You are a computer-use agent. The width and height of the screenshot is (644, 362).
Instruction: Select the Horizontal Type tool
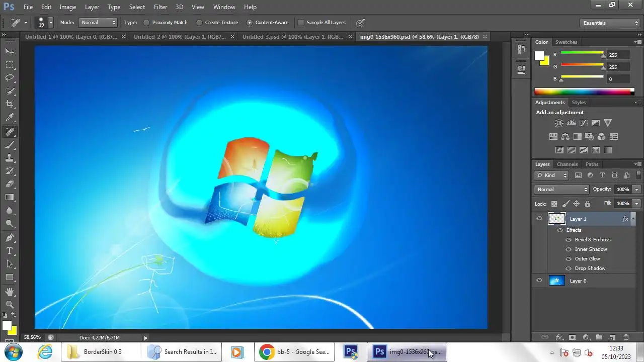point(10,251)
